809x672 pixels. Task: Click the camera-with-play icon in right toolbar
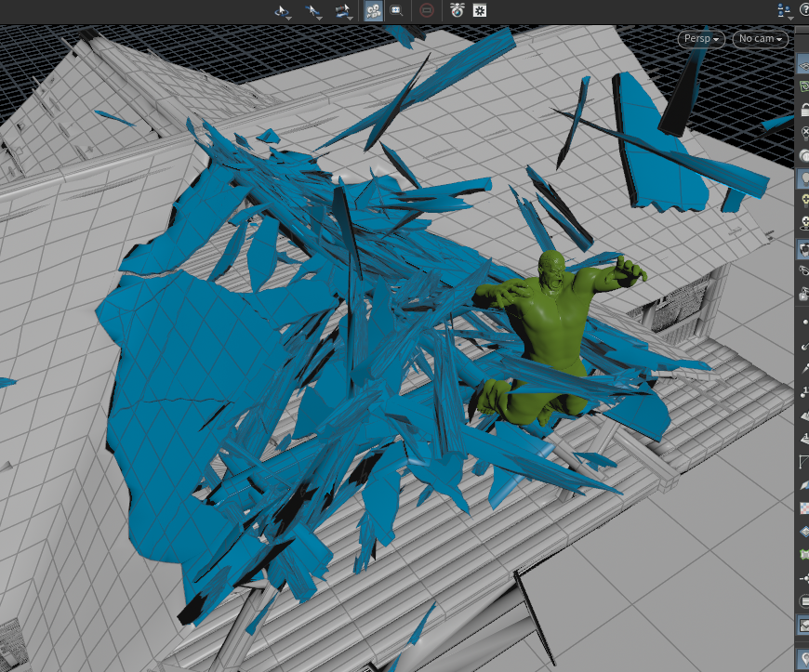pos(804,294)
